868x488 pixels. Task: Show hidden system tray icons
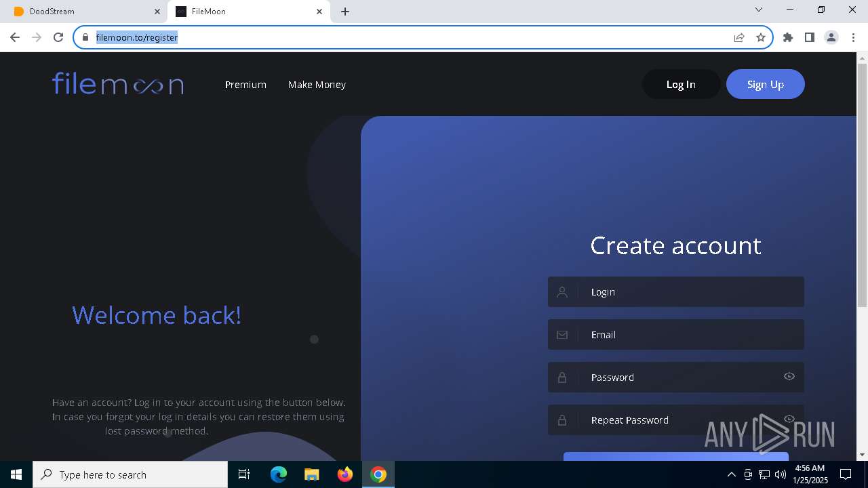tap(731, 474)
